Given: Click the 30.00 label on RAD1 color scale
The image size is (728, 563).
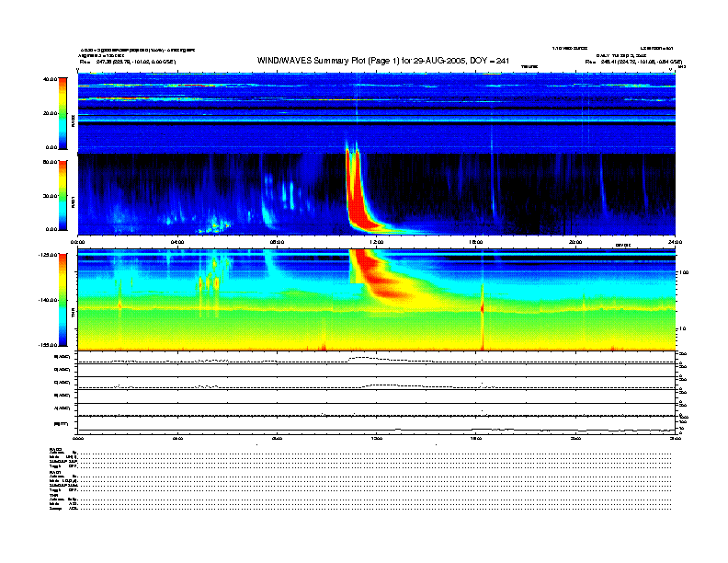Looking at the screenshot, I should point(50,196).
